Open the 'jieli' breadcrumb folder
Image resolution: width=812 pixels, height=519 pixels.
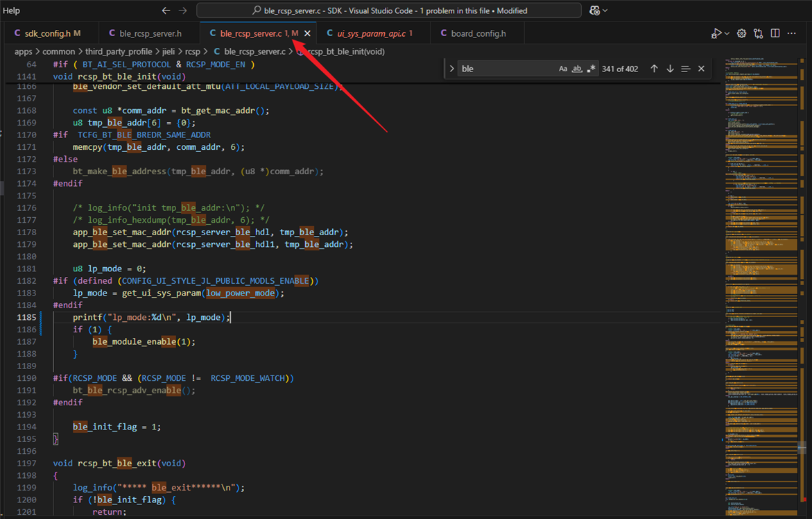coord(169,52)
